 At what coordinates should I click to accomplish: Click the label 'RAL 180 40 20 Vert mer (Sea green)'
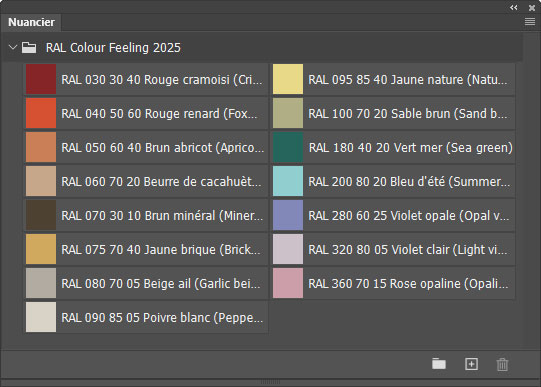(411, 148)
